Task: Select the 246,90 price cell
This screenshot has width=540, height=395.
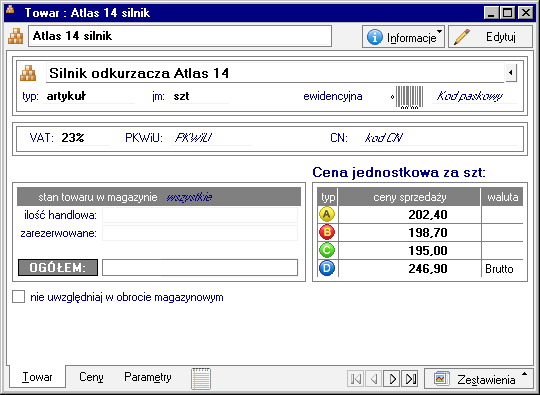Action: click(x=409, y=268)
